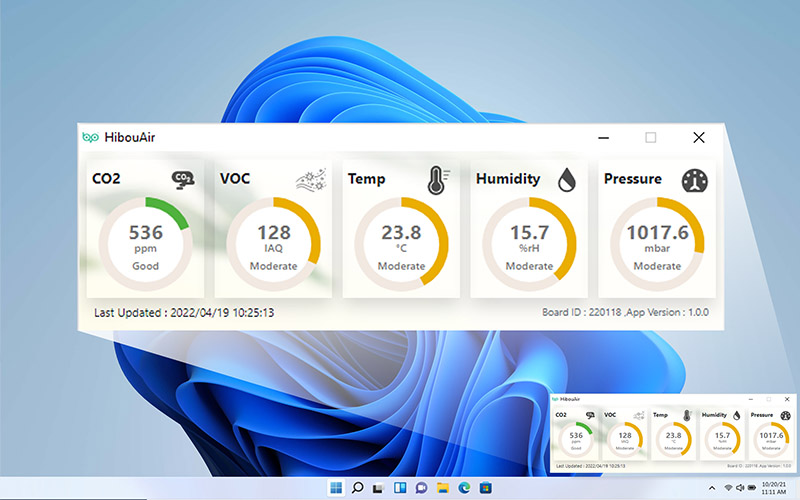Click the '%rH' unit in enlarged Humidity card

[x=530, y=248]
